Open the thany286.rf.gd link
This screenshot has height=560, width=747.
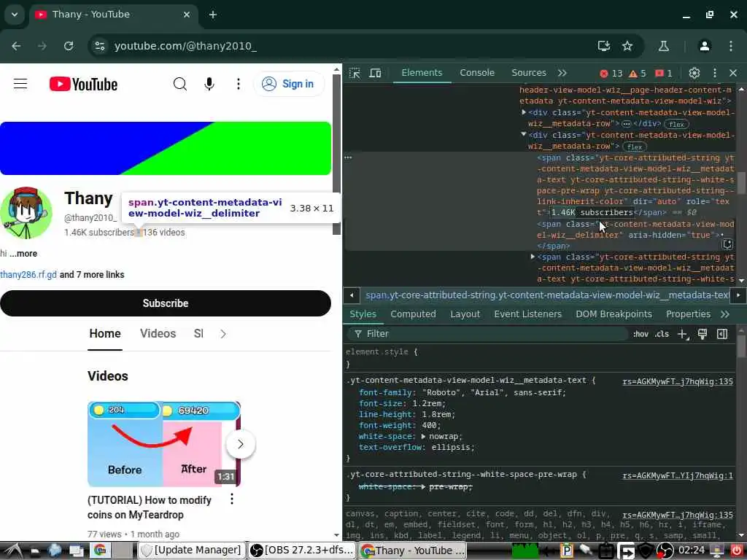pyautogui.click(x=28, y=275)
